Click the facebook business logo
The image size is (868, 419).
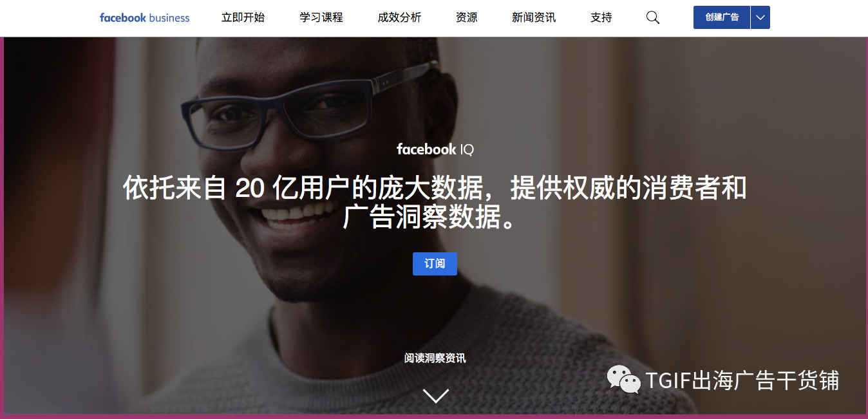[x=145, y=18]
